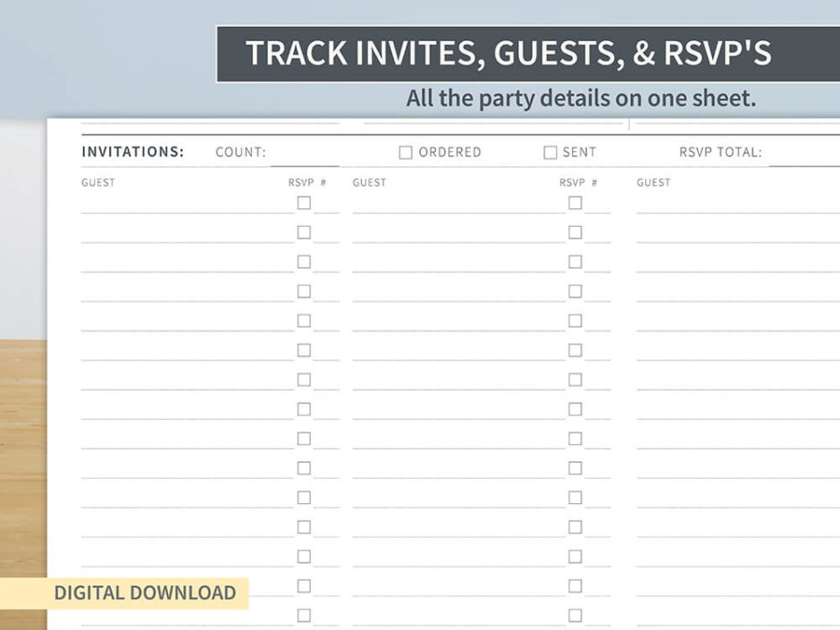Check the ORDERED invitations checkbox
The image size is (840, 630).
coord(406,153)
